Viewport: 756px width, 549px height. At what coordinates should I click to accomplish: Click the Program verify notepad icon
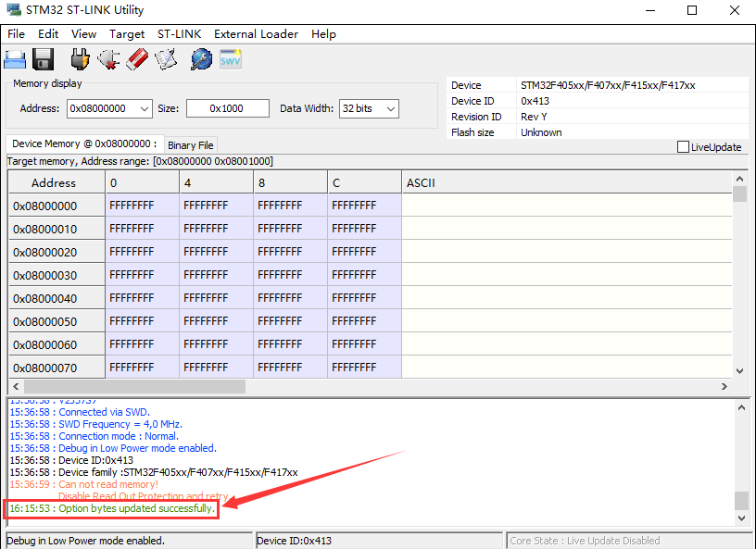(x=166, y=60)
